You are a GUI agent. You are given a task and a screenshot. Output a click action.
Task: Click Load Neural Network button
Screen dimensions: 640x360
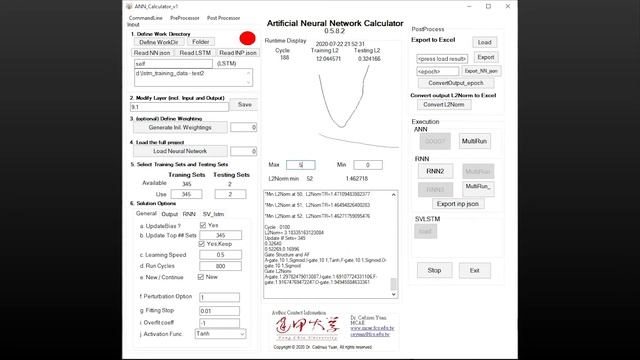coord(180,151)
